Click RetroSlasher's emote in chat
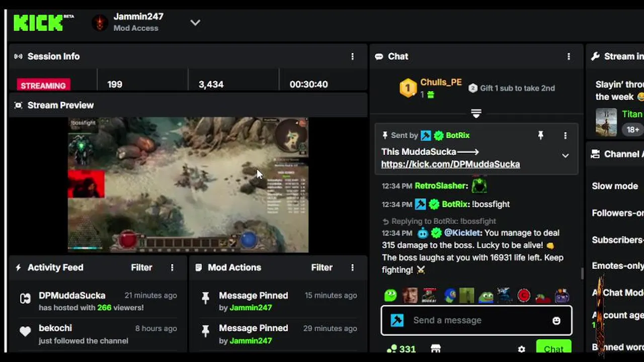644x362 pixels. point(479,185)
